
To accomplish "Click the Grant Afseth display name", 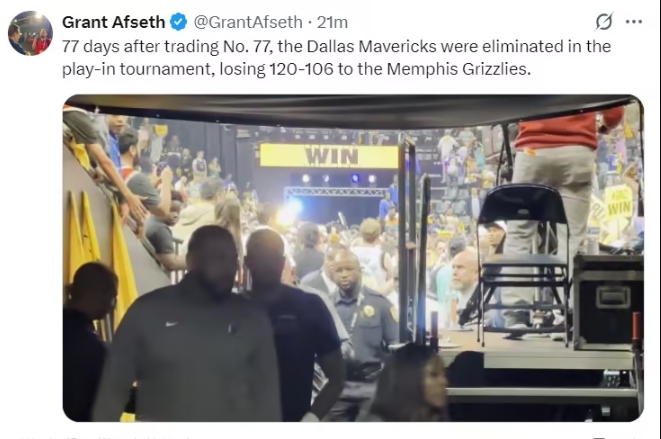I will click(x=113, y=22).
